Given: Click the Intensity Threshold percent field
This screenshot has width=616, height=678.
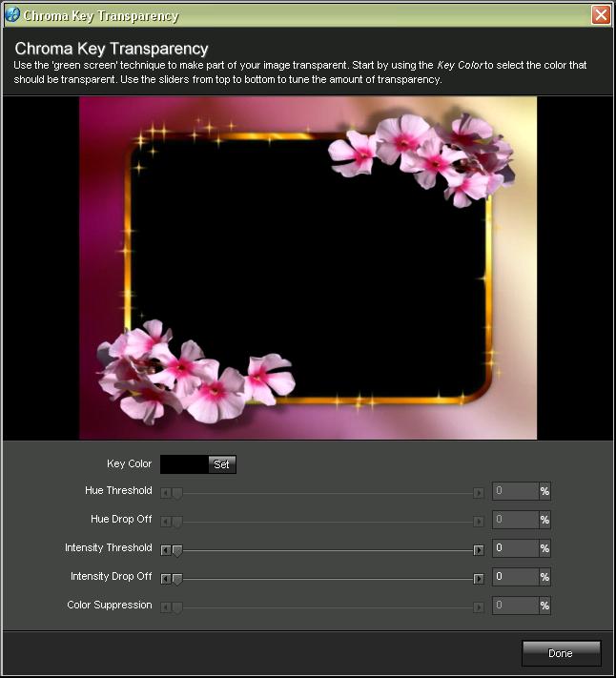Looking at the screenshot, I should click(x=516, y=548).
